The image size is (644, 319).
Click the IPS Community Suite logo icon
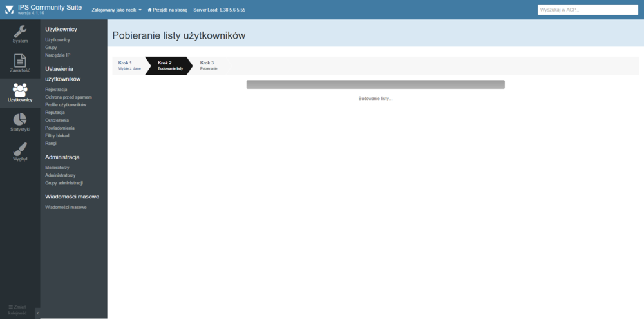[x=9, y=10]
